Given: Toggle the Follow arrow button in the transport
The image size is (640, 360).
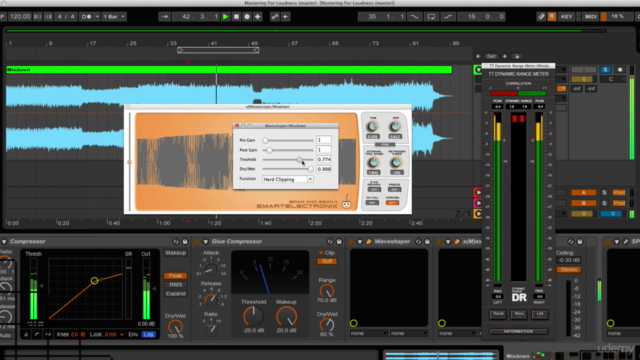Looking at the screenshot, I should pyautogui.click(x=164, y=17).
